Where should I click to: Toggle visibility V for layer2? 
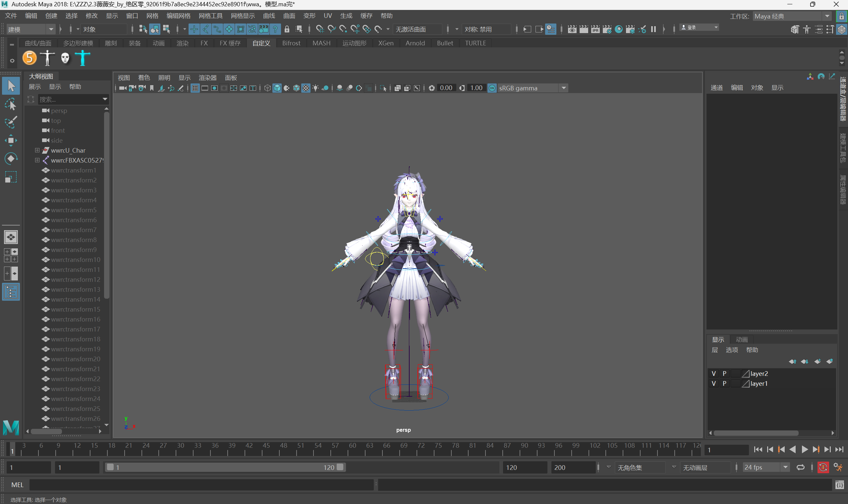click(x=713, y=374)
